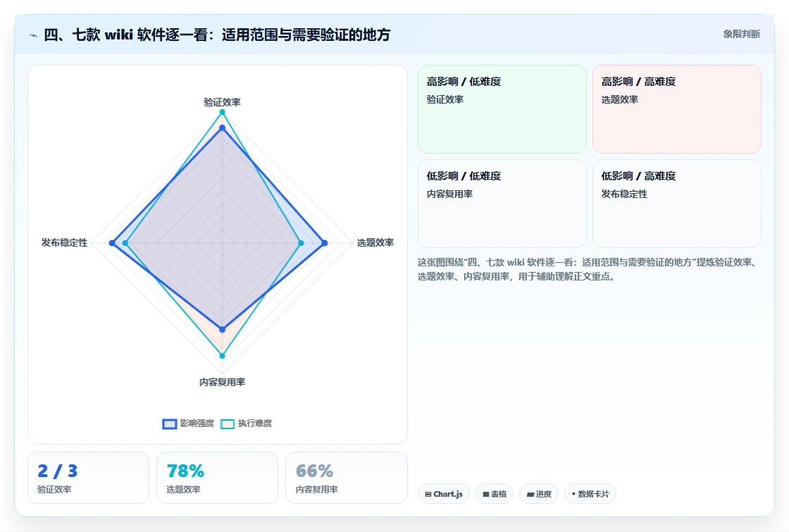Click the square icon in 表格 chip

click(x=486, y=494)
